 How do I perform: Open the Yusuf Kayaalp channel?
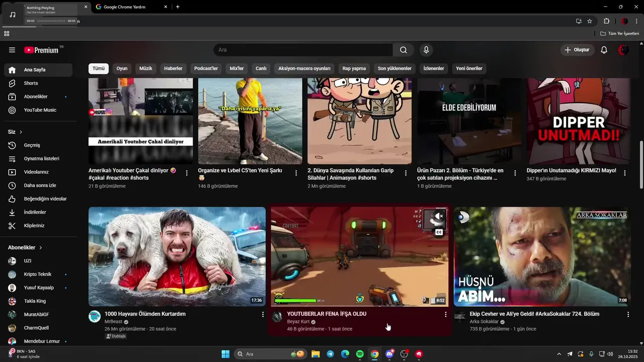point(38,288)
